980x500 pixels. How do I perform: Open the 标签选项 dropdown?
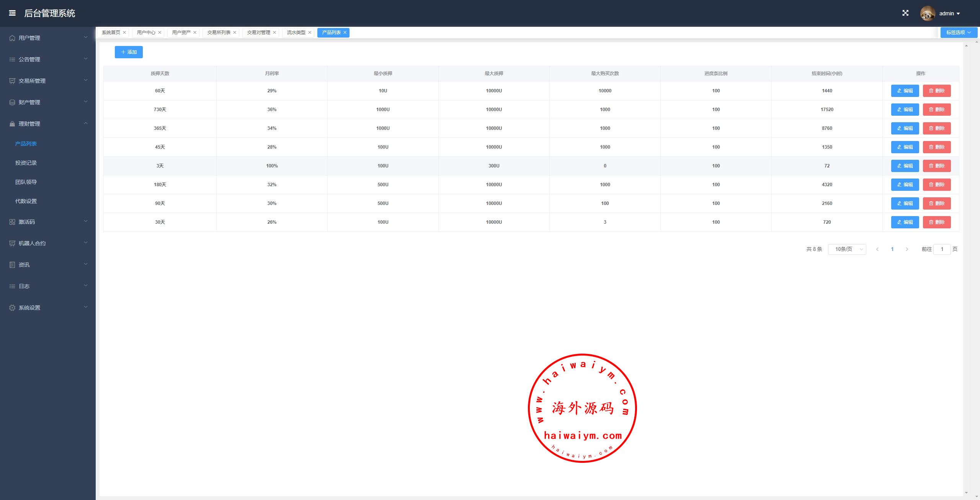coord(959,33)
